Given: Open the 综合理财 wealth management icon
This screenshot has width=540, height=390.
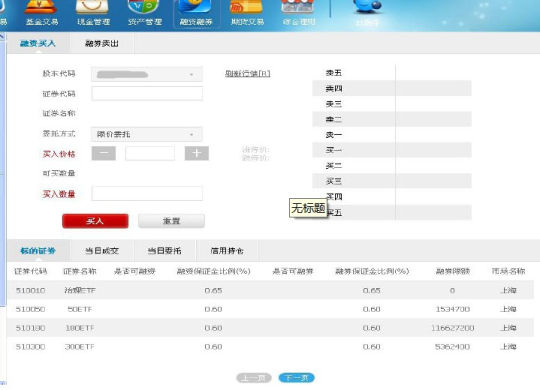Looking at the screenshot, I should (298, 13).
